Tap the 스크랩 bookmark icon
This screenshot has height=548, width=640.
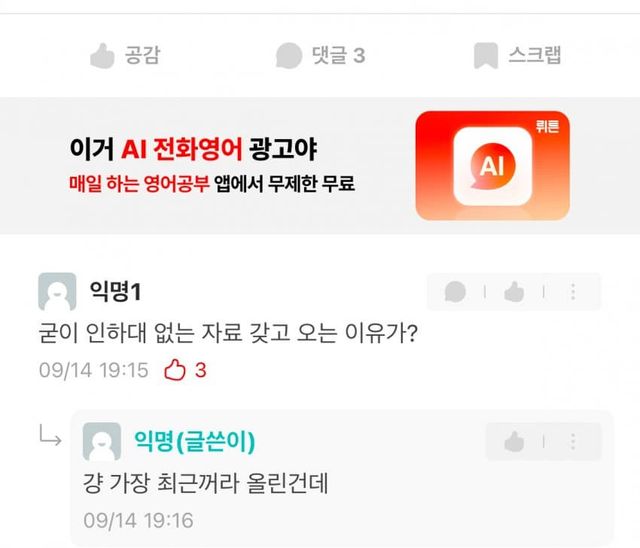tap(486, 55)
